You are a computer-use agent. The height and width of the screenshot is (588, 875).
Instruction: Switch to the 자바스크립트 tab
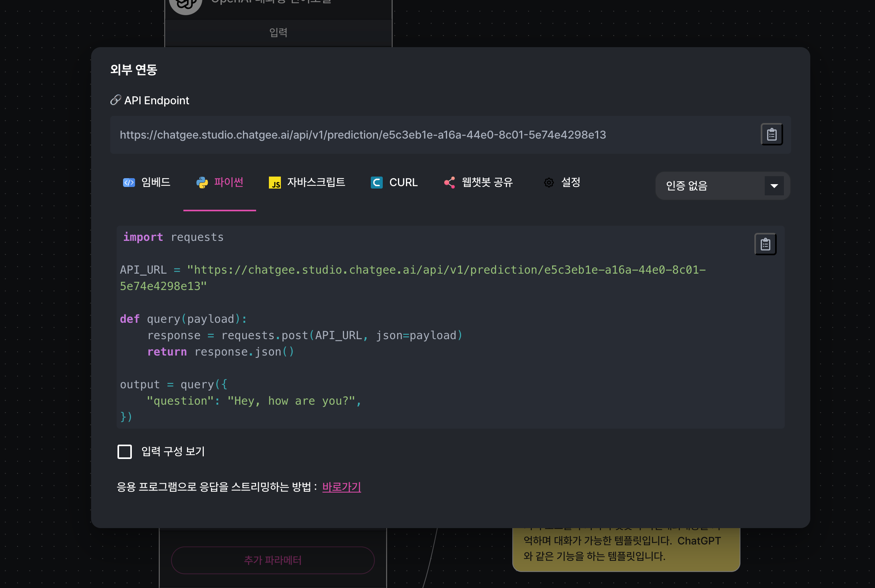click(x=316, y=183)
